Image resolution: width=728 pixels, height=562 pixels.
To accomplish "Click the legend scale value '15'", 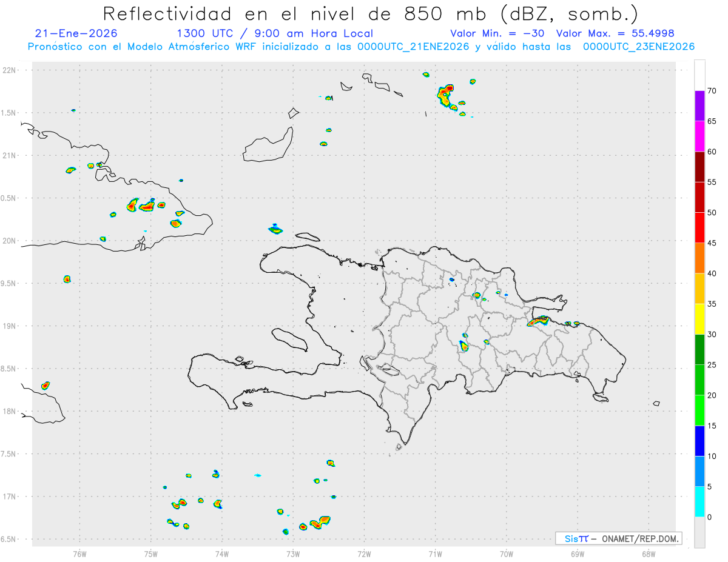I will pyautogui.click(x=712, y=426).
